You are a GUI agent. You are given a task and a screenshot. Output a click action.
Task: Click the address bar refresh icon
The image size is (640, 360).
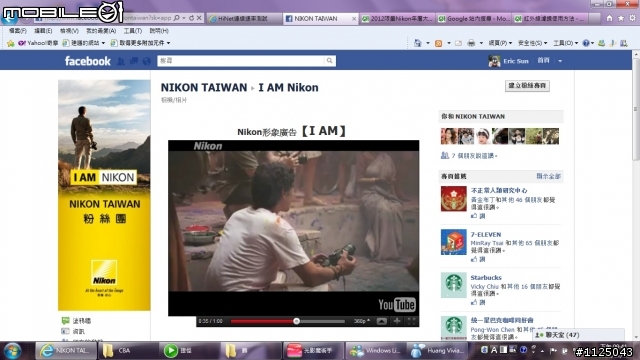[x=191, y=18]
